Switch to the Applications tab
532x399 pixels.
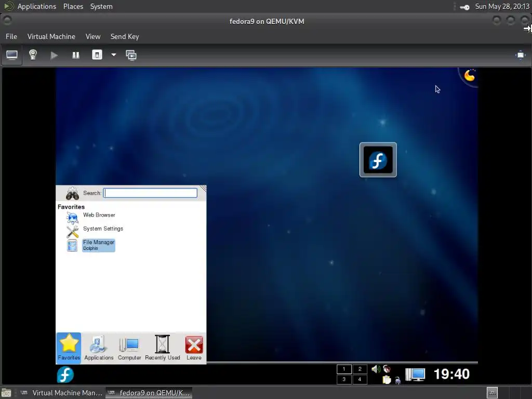pyautogui.click(x=99, y=348)
